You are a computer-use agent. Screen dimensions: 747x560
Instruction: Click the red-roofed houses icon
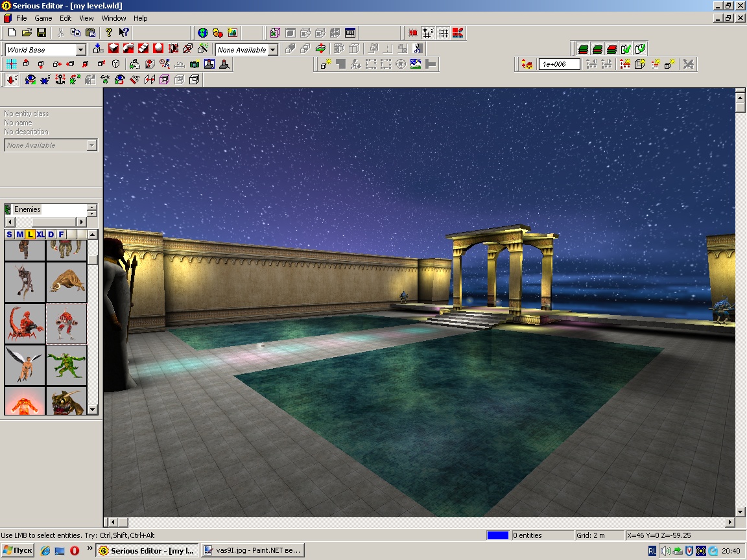click(x=527, y=64)
